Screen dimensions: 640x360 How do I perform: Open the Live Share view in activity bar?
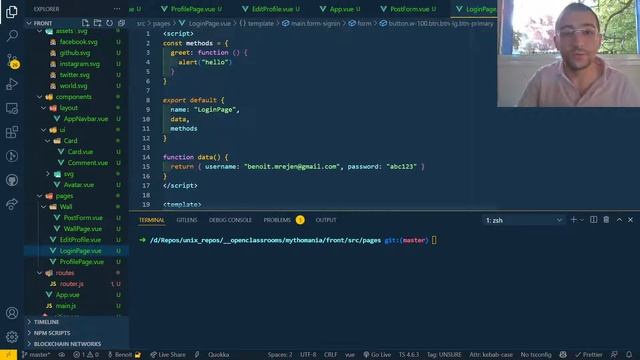coord(12,204)
